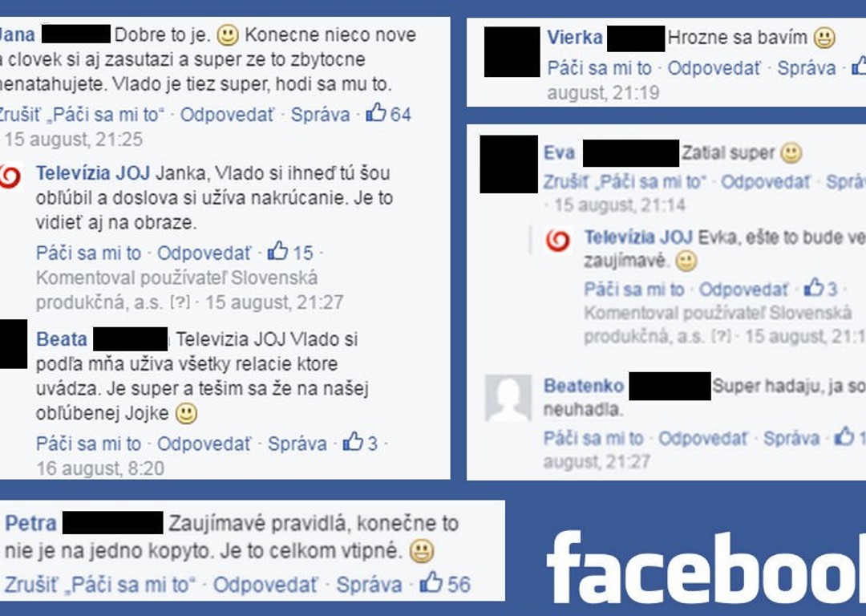The height and width of the screenshot is (616, 866).
Task: Click the like count icon on Beata's comment
Action: [x=353, y=441]
